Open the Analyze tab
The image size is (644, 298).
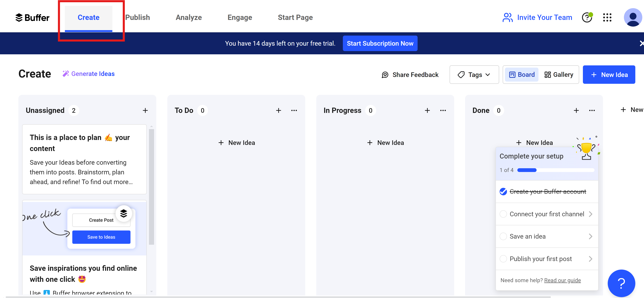pos(188,18)
